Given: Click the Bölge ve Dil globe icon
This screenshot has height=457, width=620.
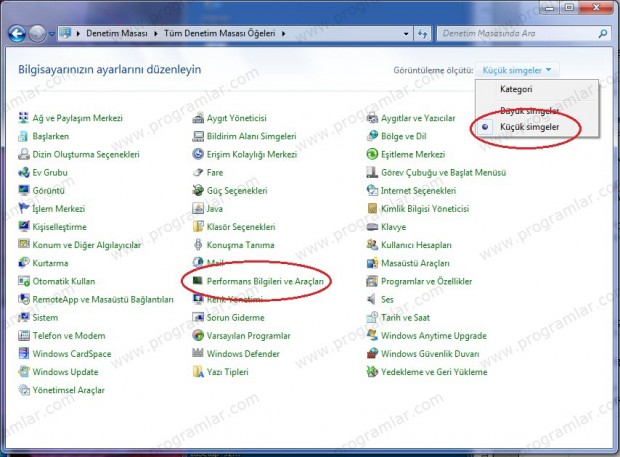Looking at the screenshot, I should (x=372, y=136).
